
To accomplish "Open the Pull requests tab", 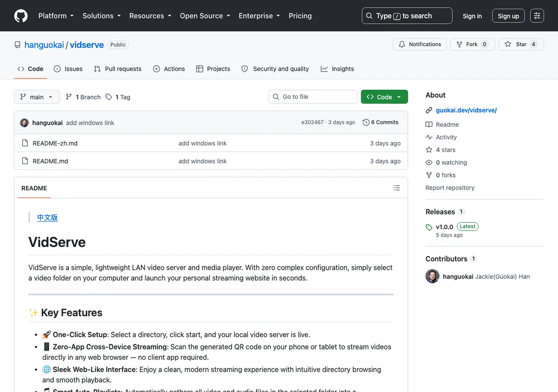I will 118,69.
